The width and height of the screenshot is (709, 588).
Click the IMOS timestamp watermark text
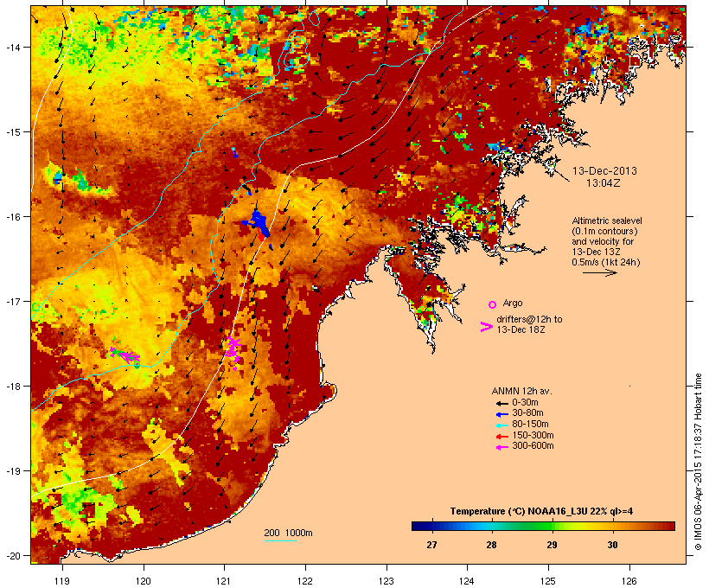coord(698,462)
